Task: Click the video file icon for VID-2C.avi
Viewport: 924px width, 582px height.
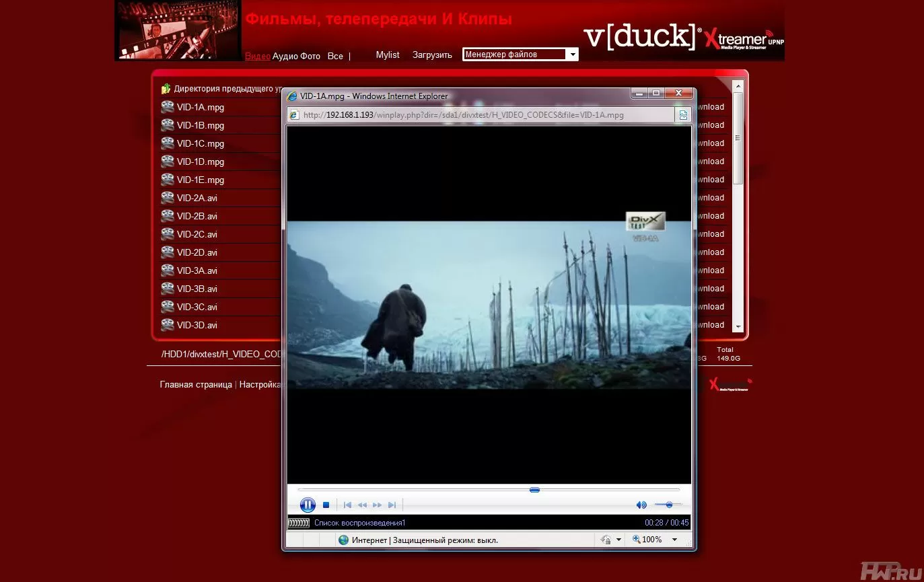Action: [x=168, y=234]
